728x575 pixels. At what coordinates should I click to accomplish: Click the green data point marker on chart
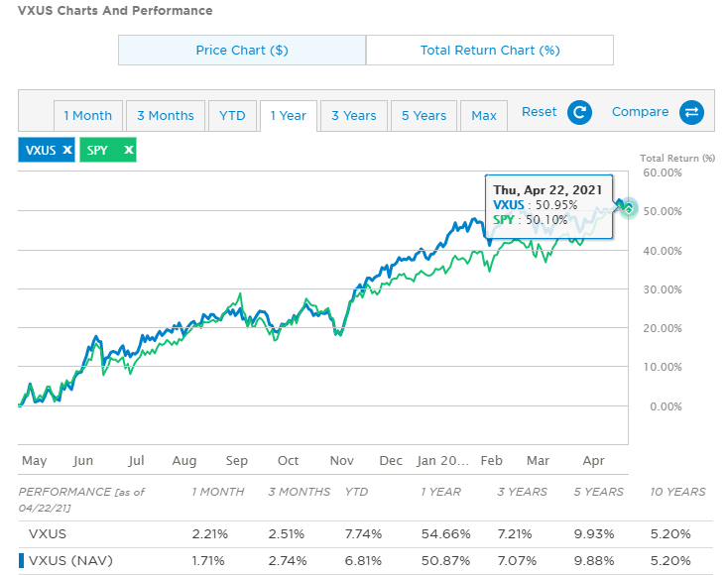(x=627, y=207)
